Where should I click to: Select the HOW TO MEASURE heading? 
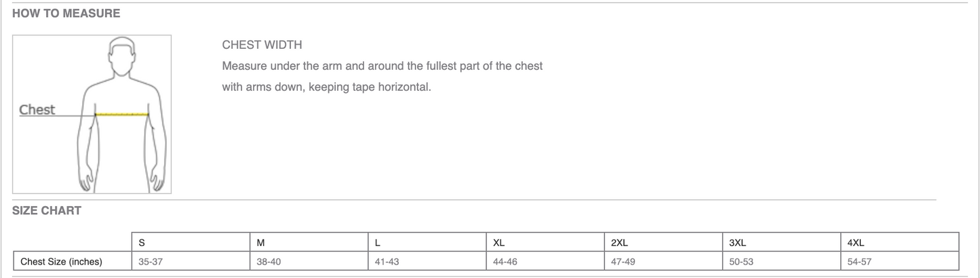(66, 14)
